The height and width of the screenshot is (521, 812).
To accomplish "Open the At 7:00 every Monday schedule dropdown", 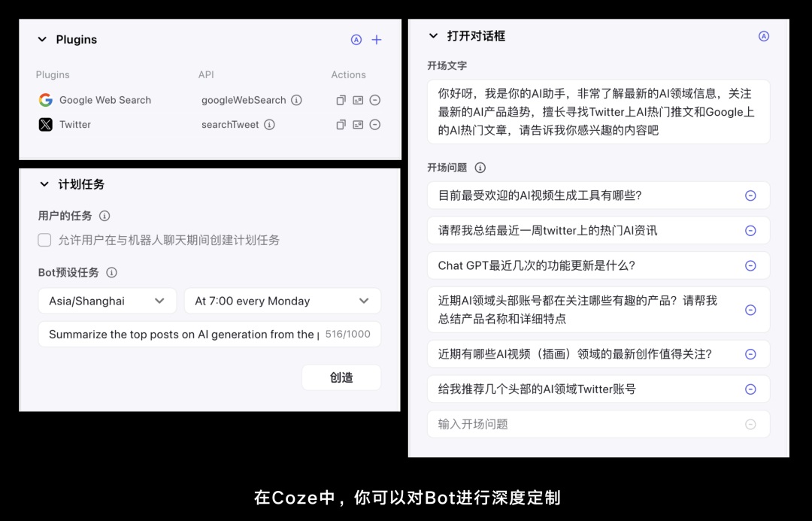I will [283, 301].
